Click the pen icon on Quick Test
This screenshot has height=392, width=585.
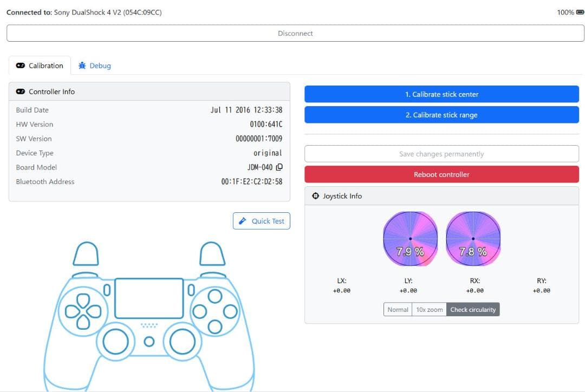click(243, 221)
